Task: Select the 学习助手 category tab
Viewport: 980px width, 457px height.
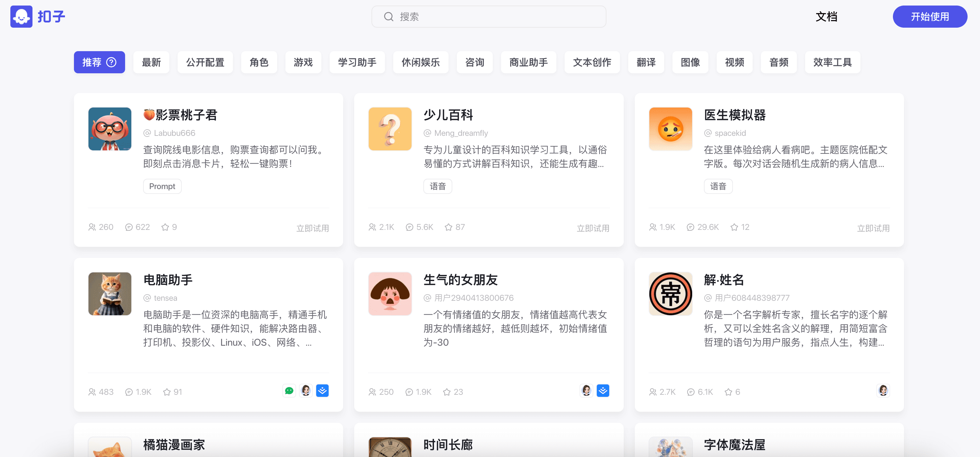Action: point(357,62)
